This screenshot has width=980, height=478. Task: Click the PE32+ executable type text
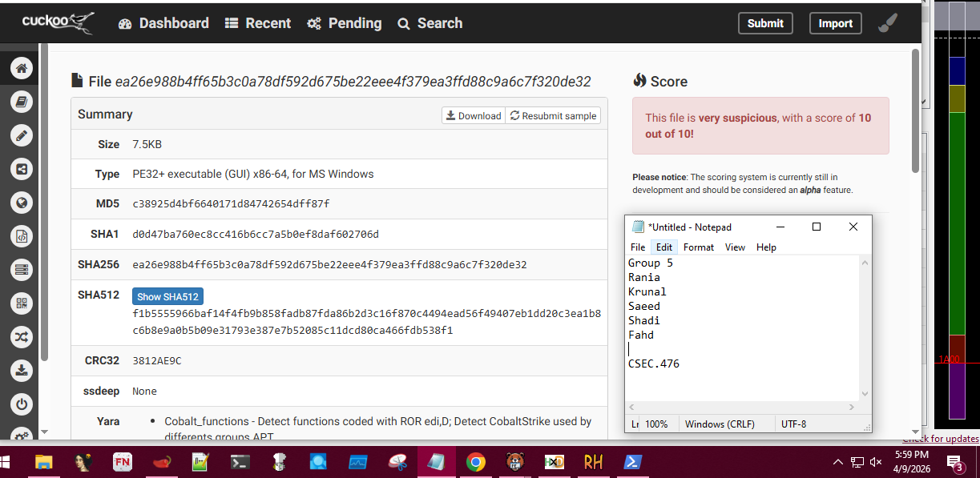click(253, 174)
